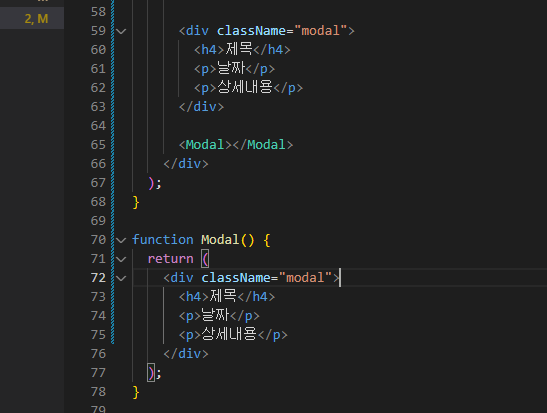Click the p 상세내용 element on line 62
The height and width of the screenshot is (413, 547).
click(x=248, y=88)
